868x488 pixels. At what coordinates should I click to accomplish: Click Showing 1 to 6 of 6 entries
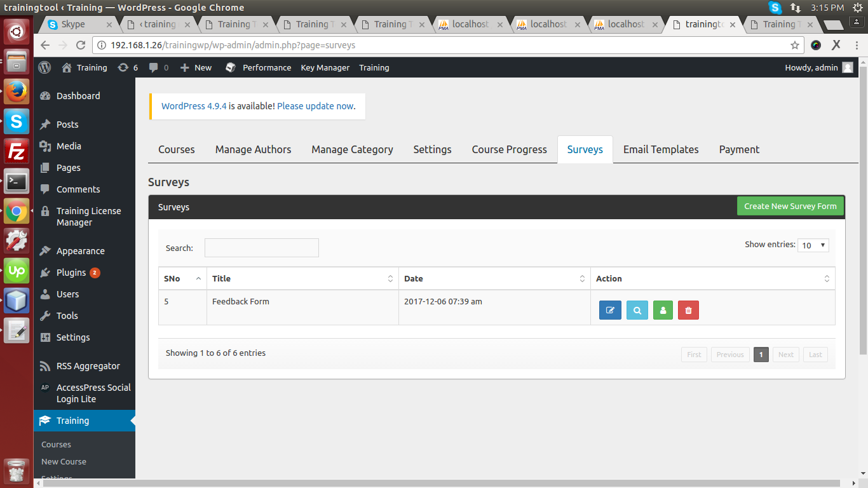(x=215, y=353)
